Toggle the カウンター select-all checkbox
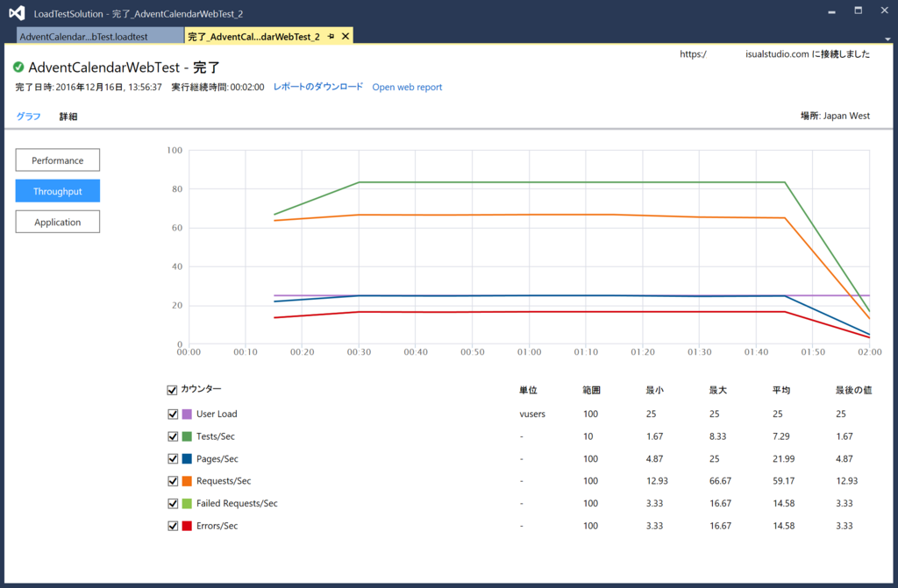 [172, 390]
